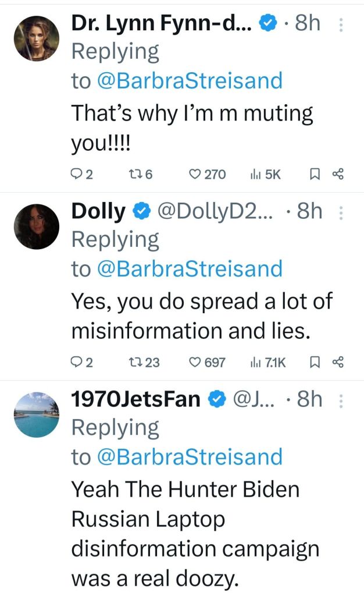
Task: Open more options for Dr. Lynn's tweet
Action: point(341,24)
